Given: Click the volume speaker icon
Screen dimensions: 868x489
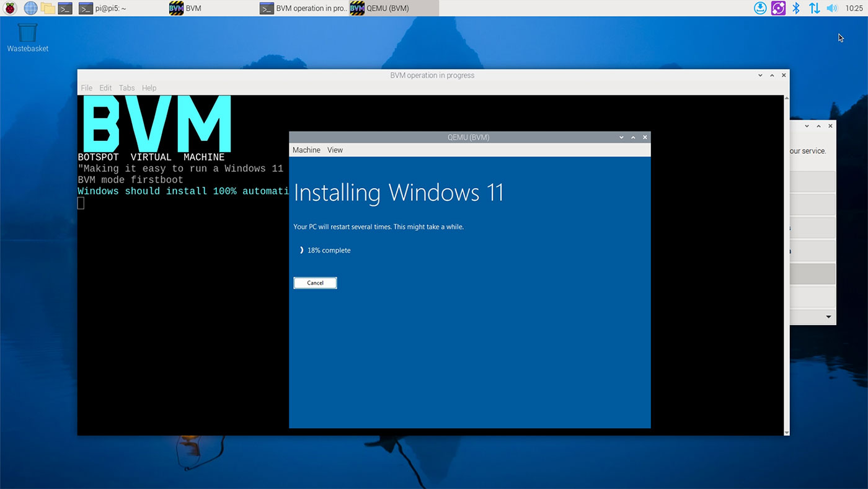Looking at the screenshot, I should tap(832, 8).
